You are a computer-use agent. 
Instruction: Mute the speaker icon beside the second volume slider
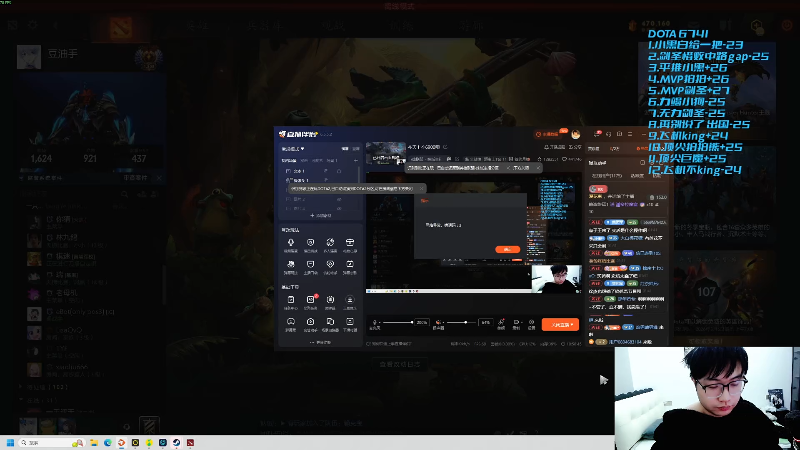point(438,322)
